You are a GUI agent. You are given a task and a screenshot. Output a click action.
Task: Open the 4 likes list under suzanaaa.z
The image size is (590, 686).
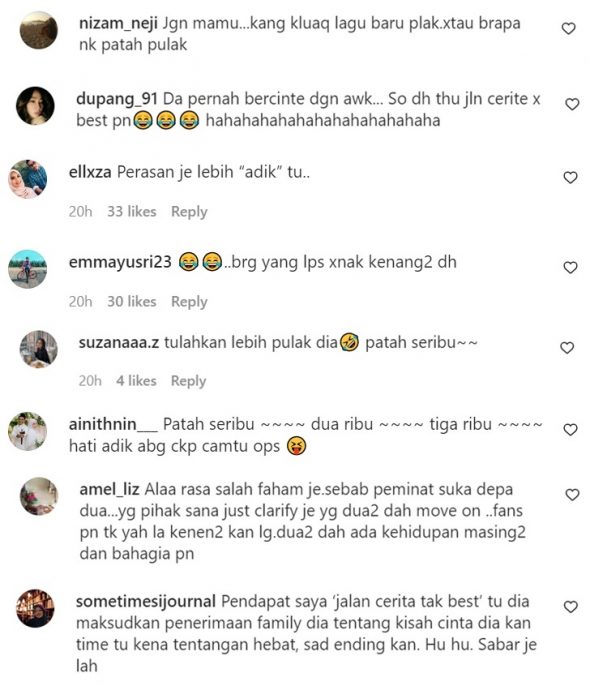click(x=136, y=381)
